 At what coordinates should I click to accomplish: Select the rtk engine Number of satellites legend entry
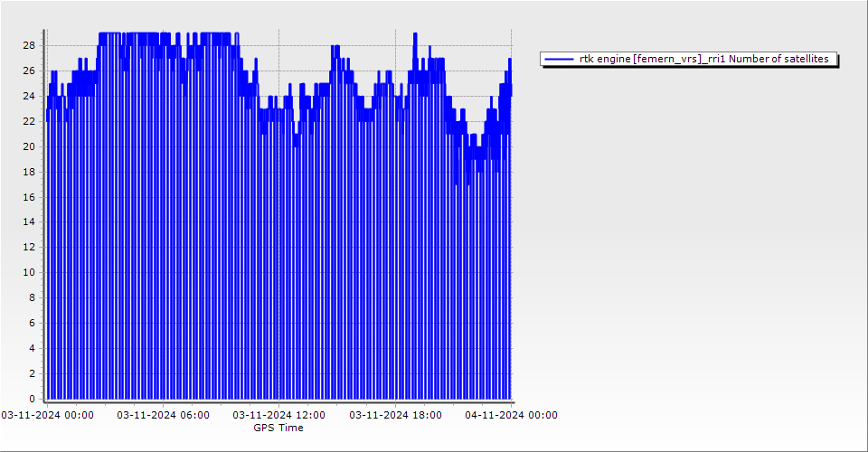703,59
